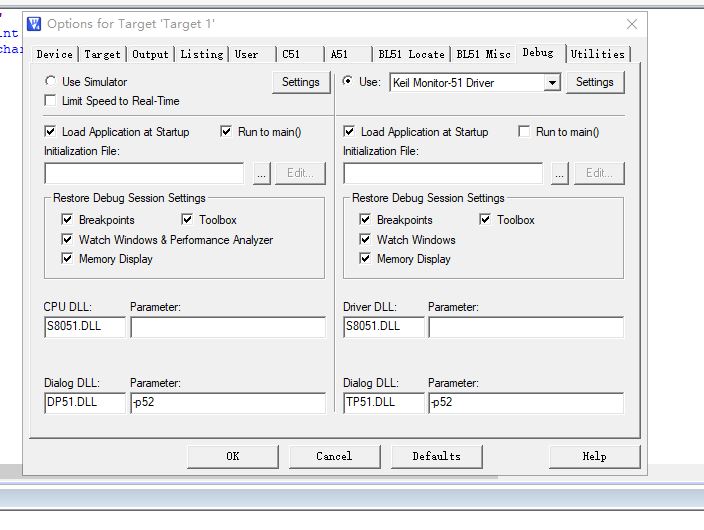Browse for simulator initialization file
Screen dimensions: 704x530
click(x=262, y=173)
